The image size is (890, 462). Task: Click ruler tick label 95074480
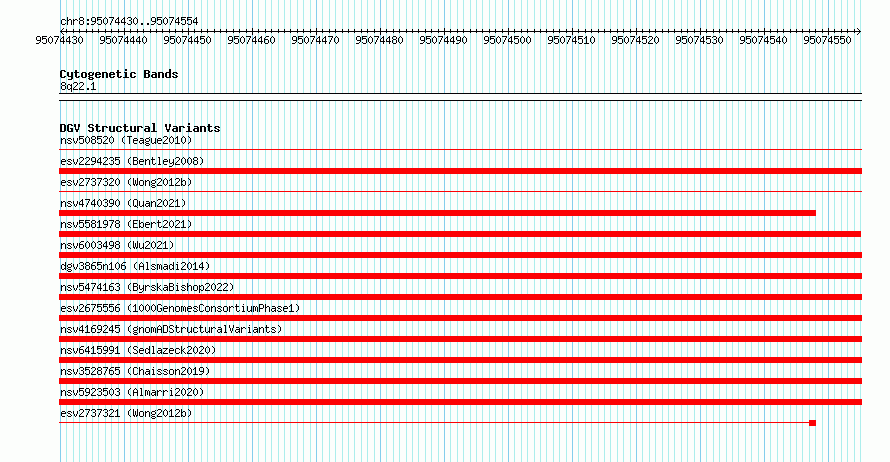[x=379, y=40]
